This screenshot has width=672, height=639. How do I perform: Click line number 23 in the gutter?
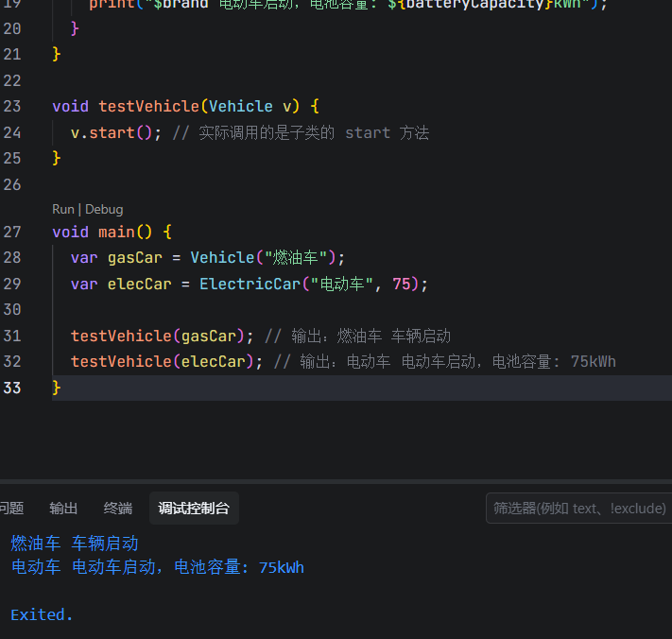[12, 106]
